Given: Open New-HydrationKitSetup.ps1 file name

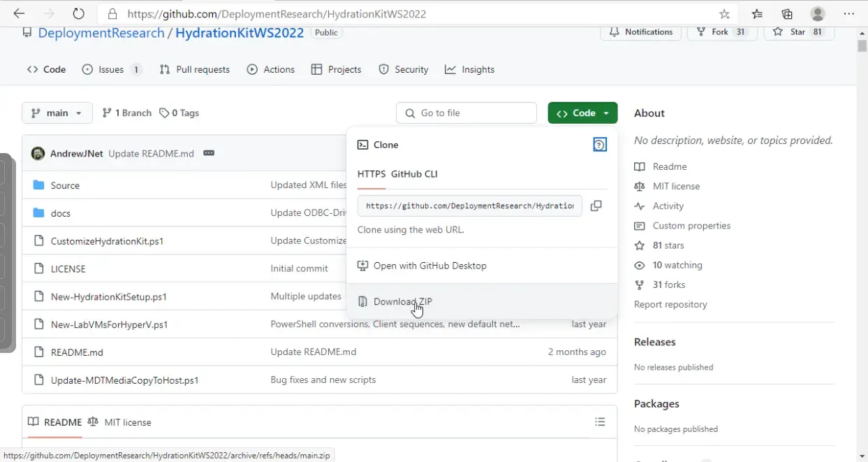Looking at the screenshot, I should pos(109,296).
